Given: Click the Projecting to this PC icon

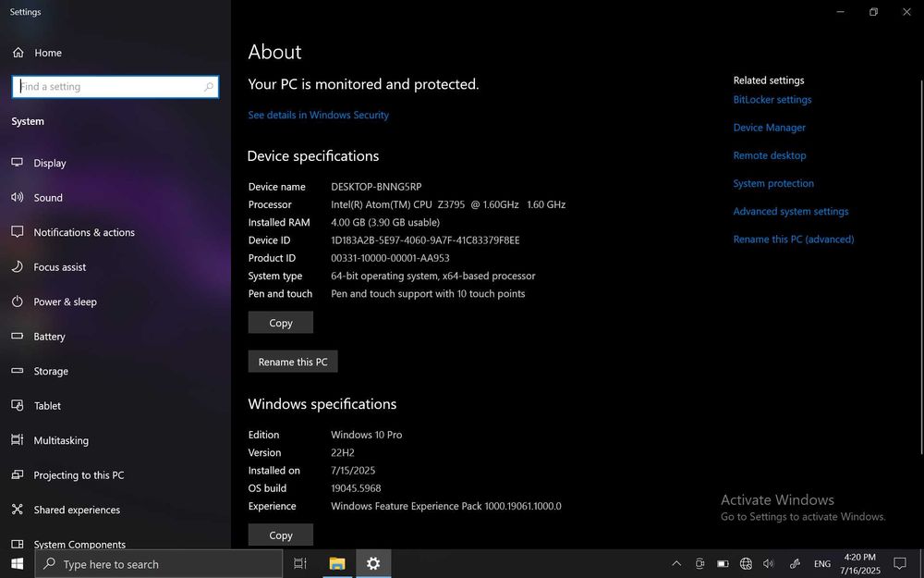Looking at the screenshot, I should coord(17,474).
